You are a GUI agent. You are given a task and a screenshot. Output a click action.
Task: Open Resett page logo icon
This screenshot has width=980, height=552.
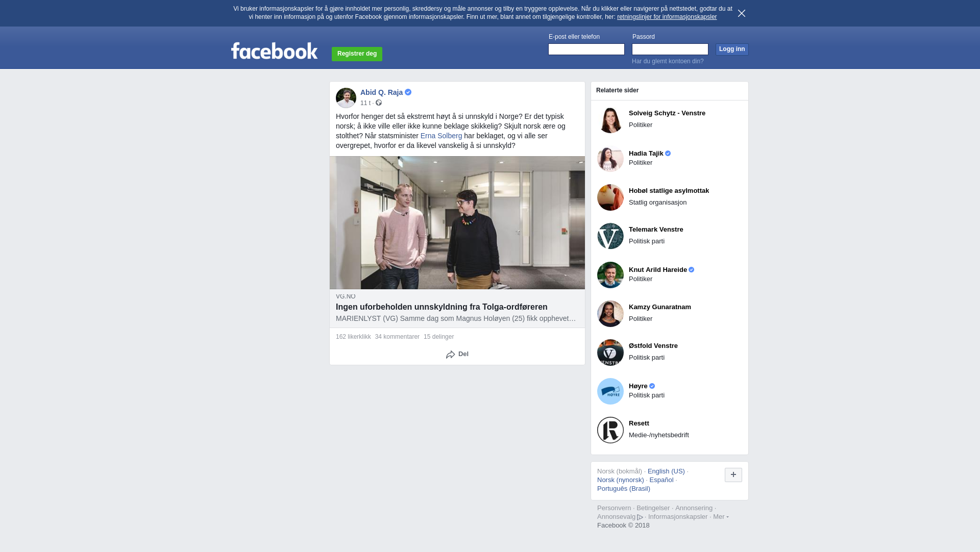(x=610, y=430)
